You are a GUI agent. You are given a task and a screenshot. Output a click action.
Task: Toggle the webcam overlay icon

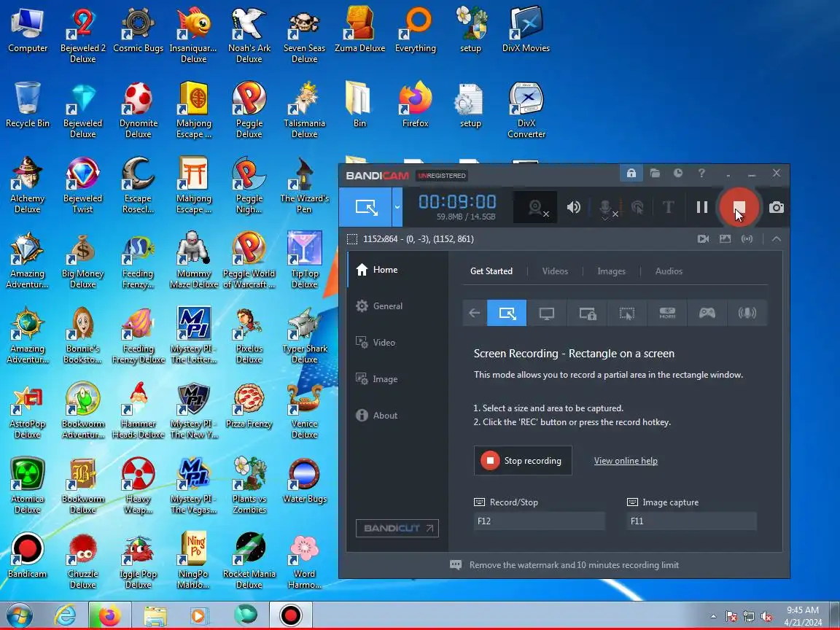536,207
